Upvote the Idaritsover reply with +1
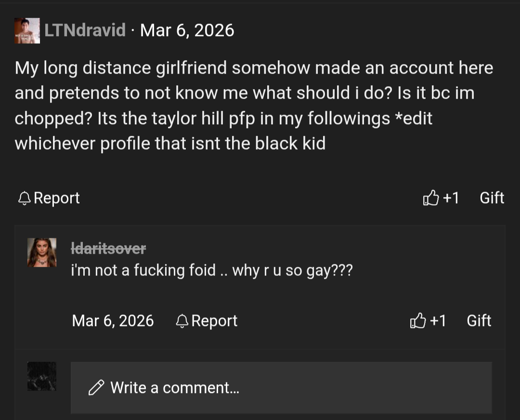 tap(428, 321)
